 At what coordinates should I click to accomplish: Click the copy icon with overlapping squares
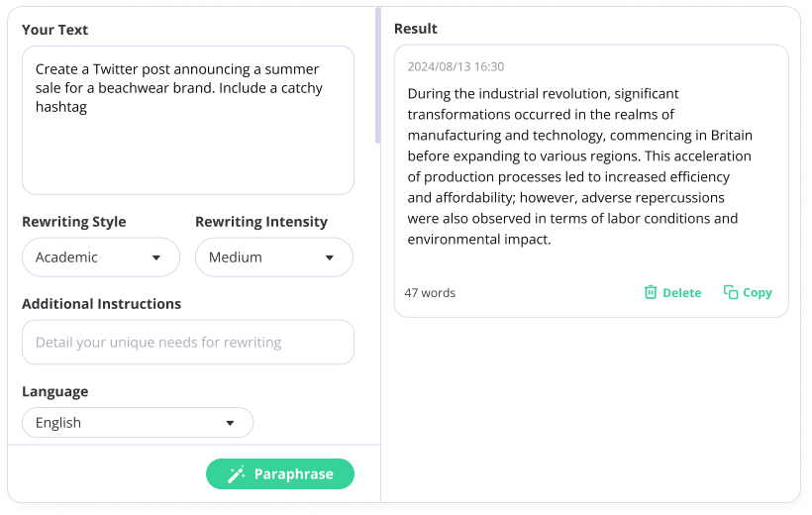coord(730,292)
